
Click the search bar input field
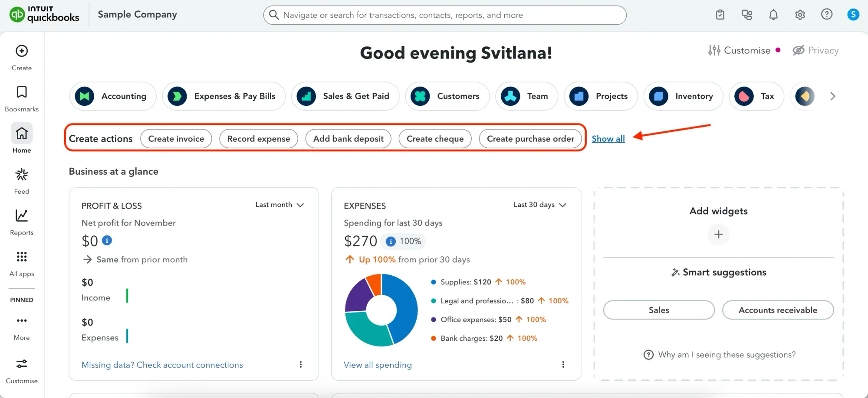point(445,15)
